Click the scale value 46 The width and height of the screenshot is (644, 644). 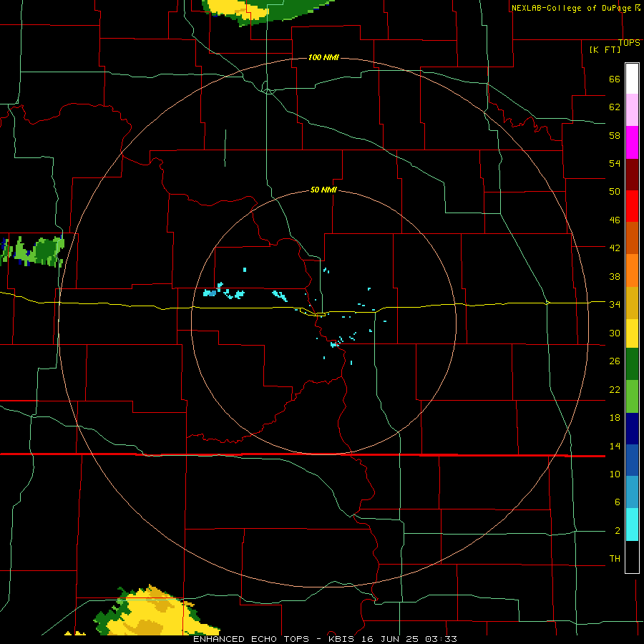click(x=615, y=220)
